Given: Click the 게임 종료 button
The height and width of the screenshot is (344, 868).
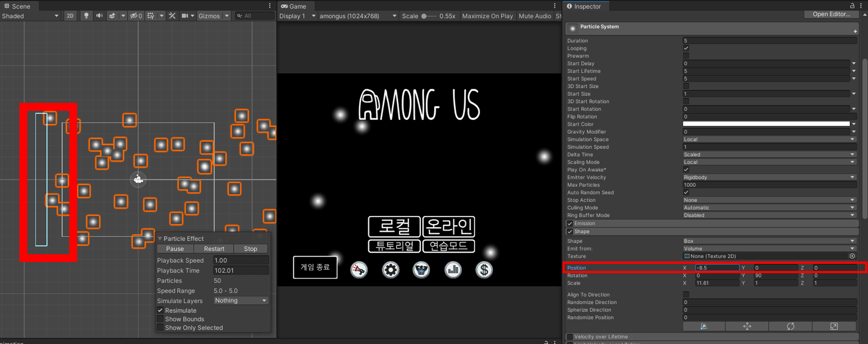Looking at the screenshot, I should click(x=315, y=267).
